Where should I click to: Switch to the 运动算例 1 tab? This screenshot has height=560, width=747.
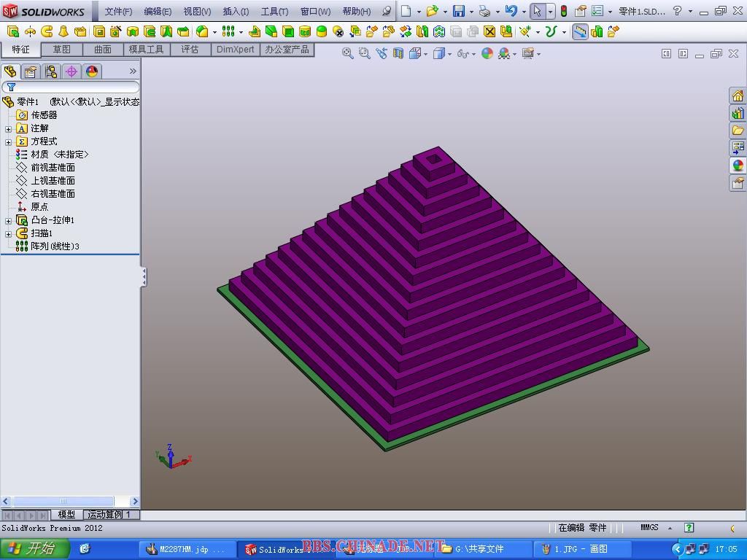click(x=109, y=515)
